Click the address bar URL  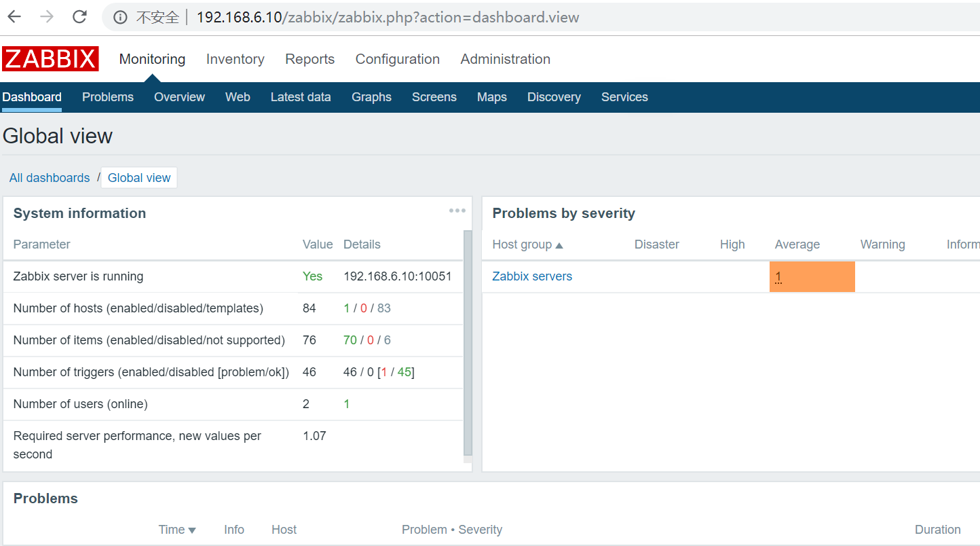[388, 17]
